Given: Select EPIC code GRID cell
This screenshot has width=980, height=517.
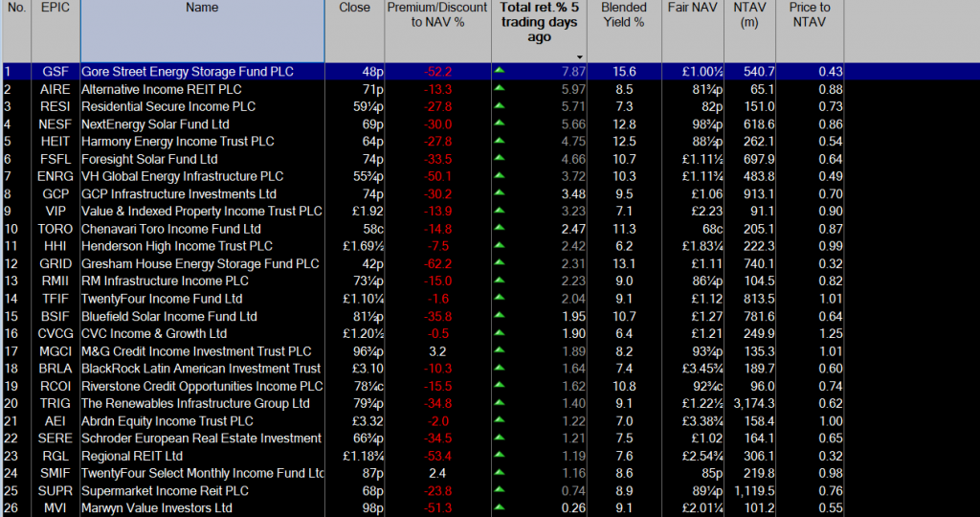Looking at the screenshot, I should pos(55,263).
